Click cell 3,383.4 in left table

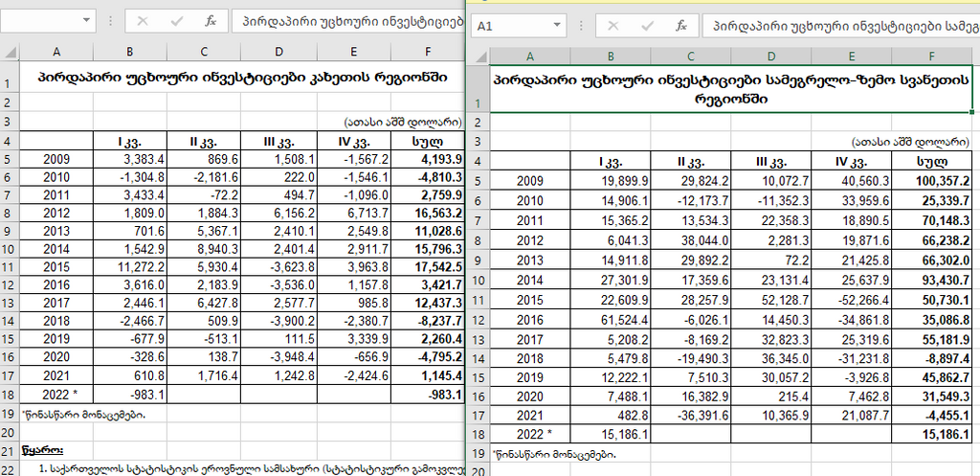[130, 159]
